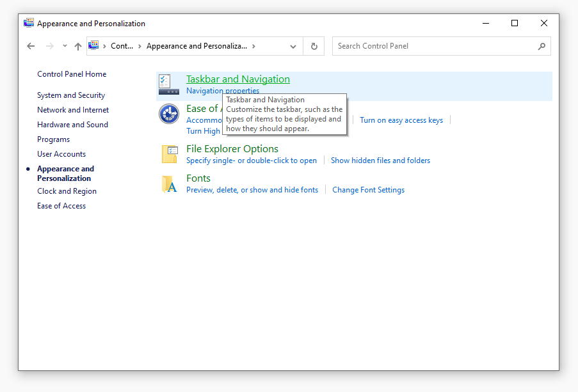Image resolution: width=578 pixels, height=392 pixels.
Task: Click the forward arrow navigation button
Action: (50, 46)
